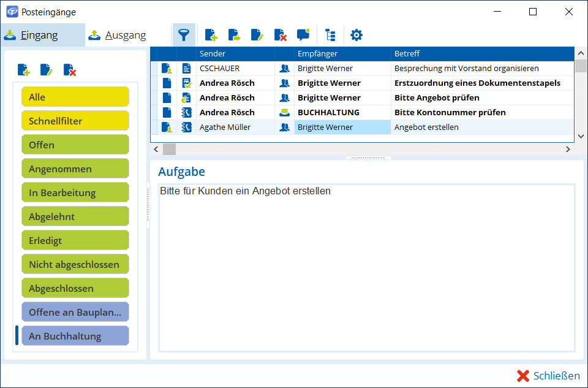Click the edit entry pencil icon in top toolbar
The height and width of the screenshot is (388, 588).
click(257, 35)
